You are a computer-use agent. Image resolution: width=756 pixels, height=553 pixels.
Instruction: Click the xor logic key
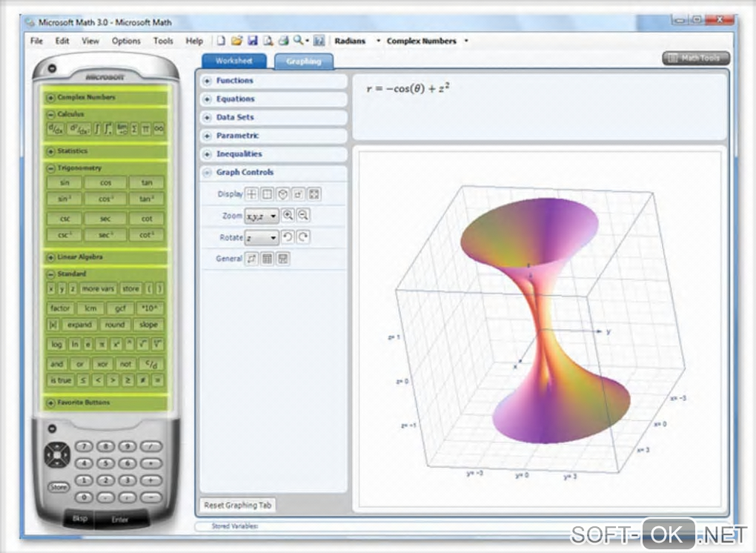coord(103,364)
